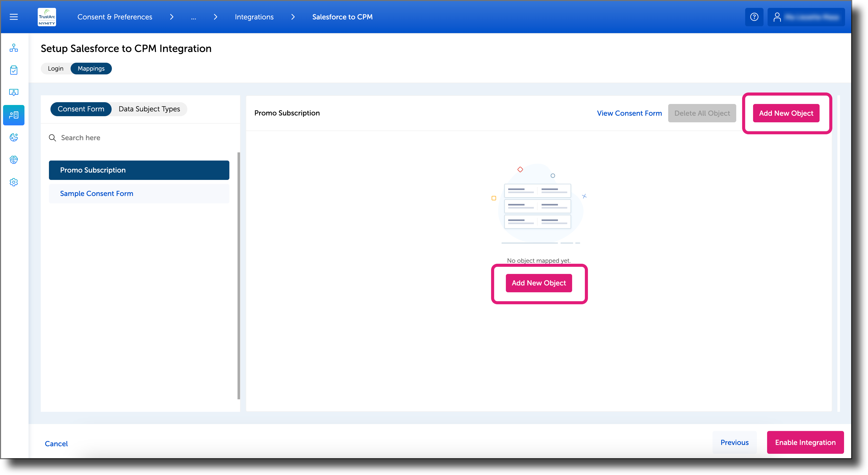This screenshot has width=868, height=475.
Task: Open the cookie sidebar icon
Action: click(x=14, y=137)
